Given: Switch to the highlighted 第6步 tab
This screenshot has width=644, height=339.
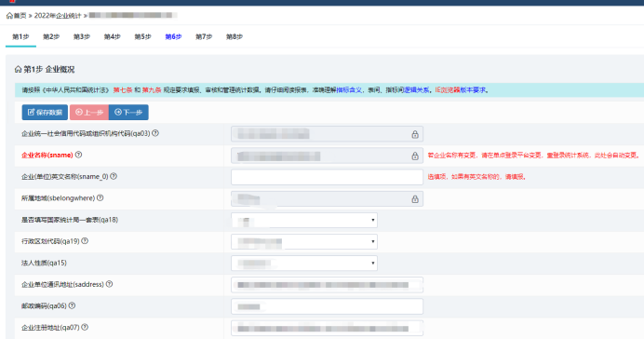Looking at the screenshot, I should click(173, 36).
